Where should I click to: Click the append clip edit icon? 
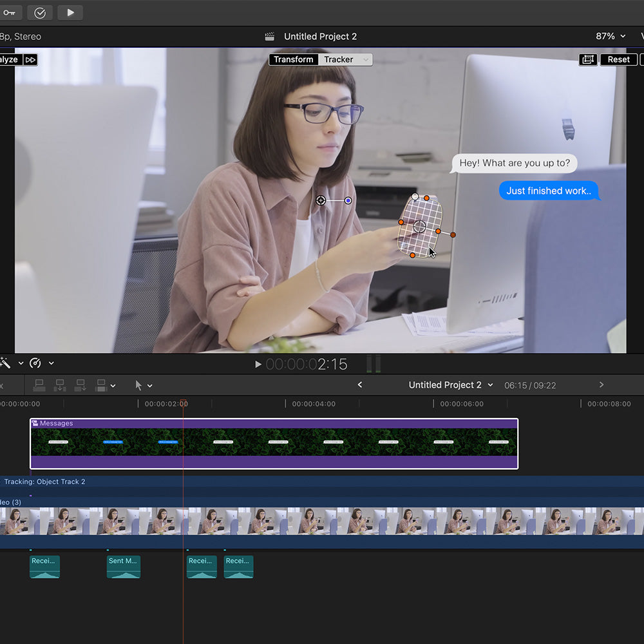click(80, 385)
